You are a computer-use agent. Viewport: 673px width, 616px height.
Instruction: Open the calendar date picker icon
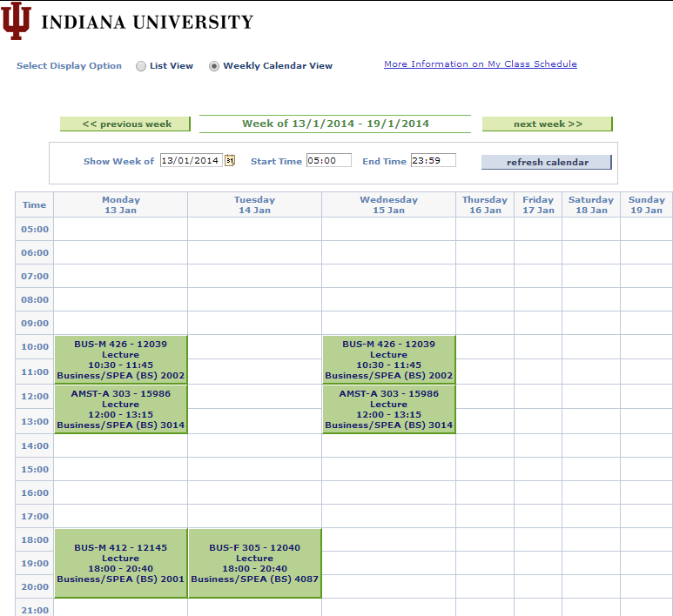pyautogui.click(x=230, y=160)
